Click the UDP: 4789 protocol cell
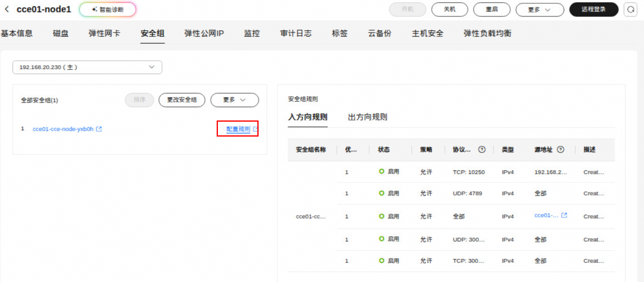The height and width of the screenshot is (282, 644). [467, 193]
